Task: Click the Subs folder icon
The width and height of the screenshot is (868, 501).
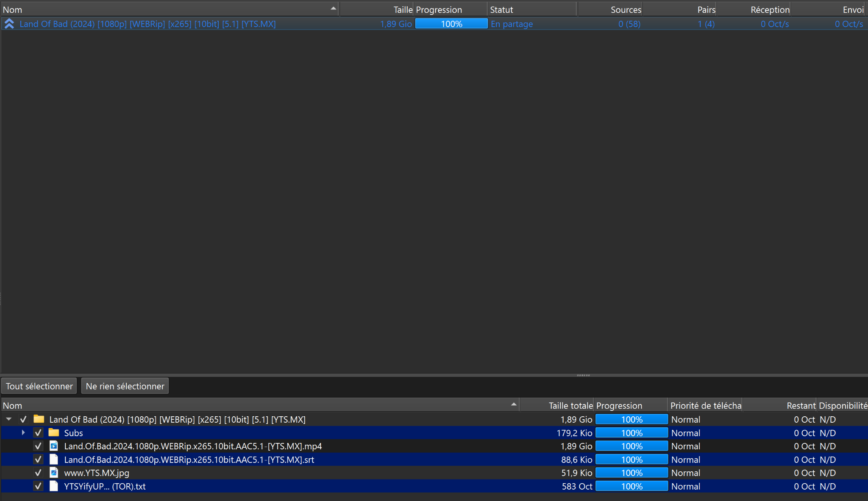Action: coord(54,433)
